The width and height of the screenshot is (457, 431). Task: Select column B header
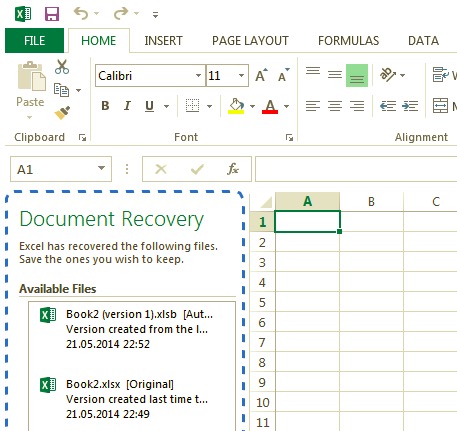click(x=371, y=201)
